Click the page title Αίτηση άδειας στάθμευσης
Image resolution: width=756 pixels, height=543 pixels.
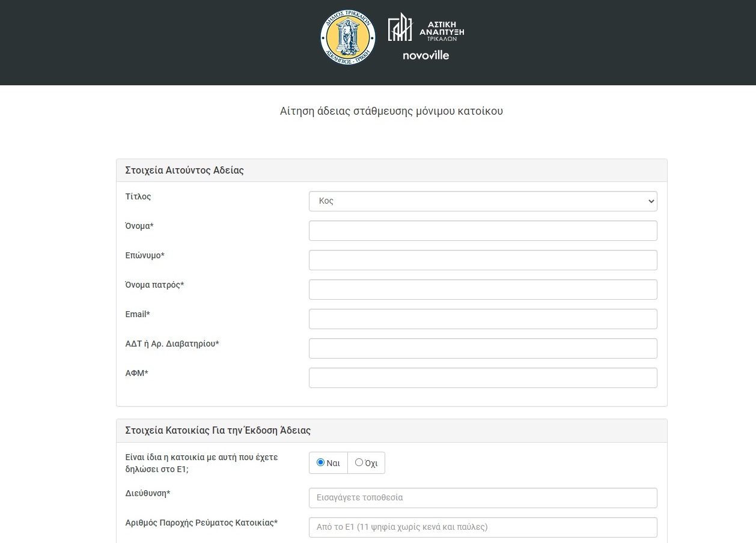pos(391,111)
